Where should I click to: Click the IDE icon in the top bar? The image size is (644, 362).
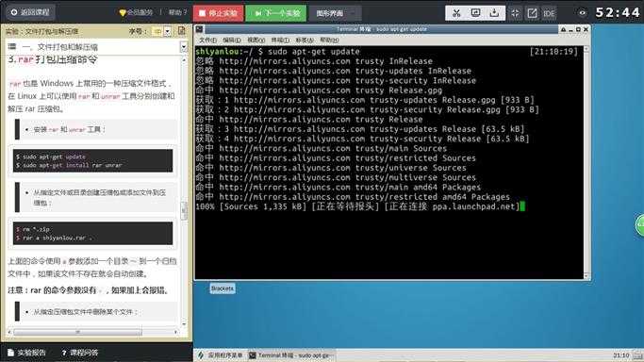click(x=549, y=13)
